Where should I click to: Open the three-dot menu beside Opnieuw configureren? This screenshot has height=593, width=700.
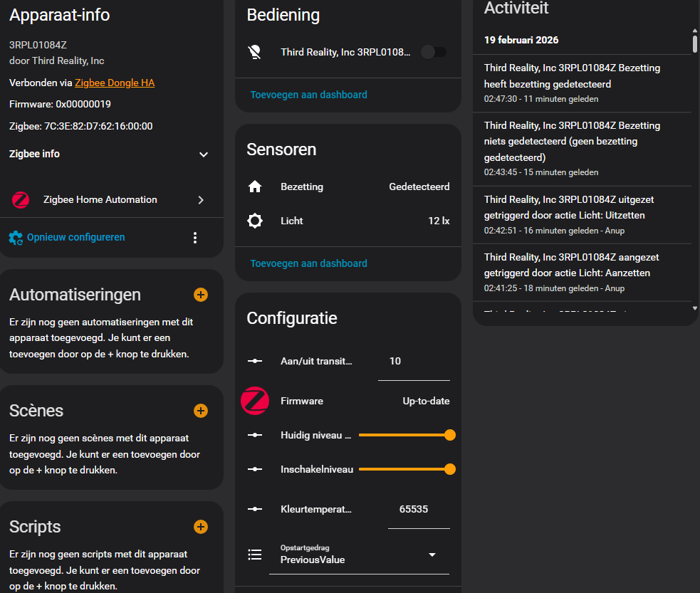(x=195, y=238)
